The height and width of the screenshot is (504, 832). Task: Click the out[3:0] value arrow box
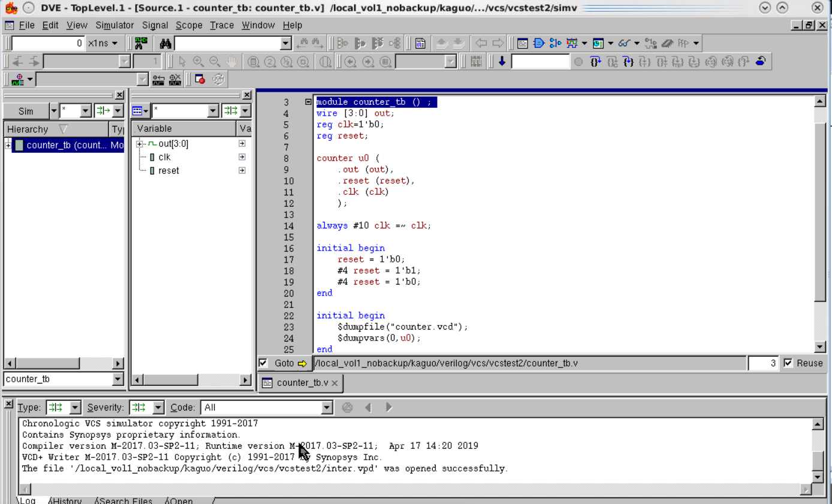coord(242,144)
